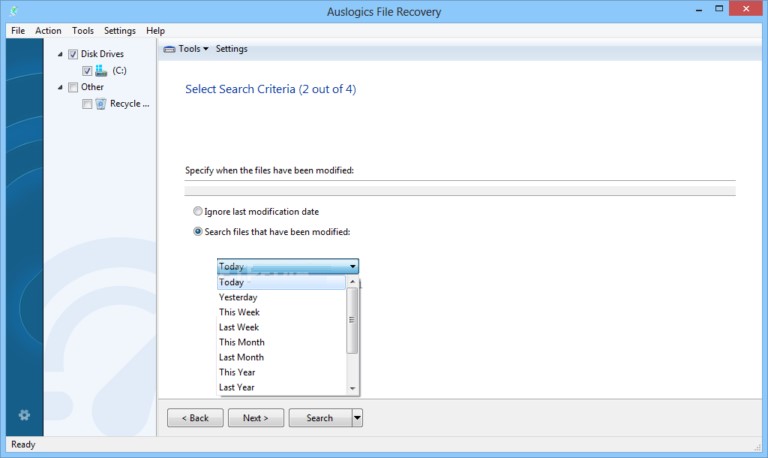
Task: Select Ignore last modification date radio
Action: [x=197, y=211]
